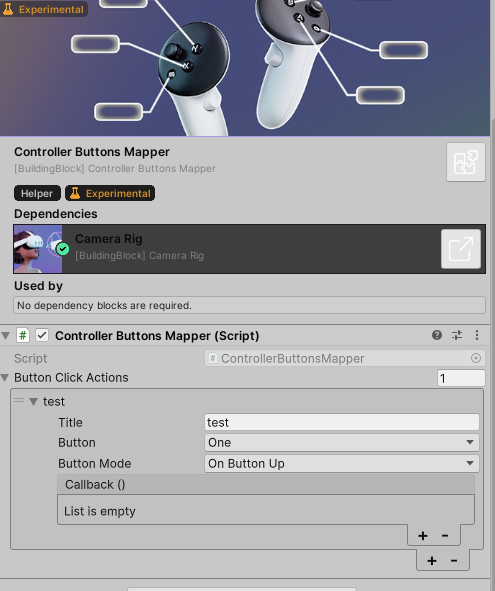Click the ControllerButtonsMapper script reference field
The image size is (495, 591).
(345, 358)
